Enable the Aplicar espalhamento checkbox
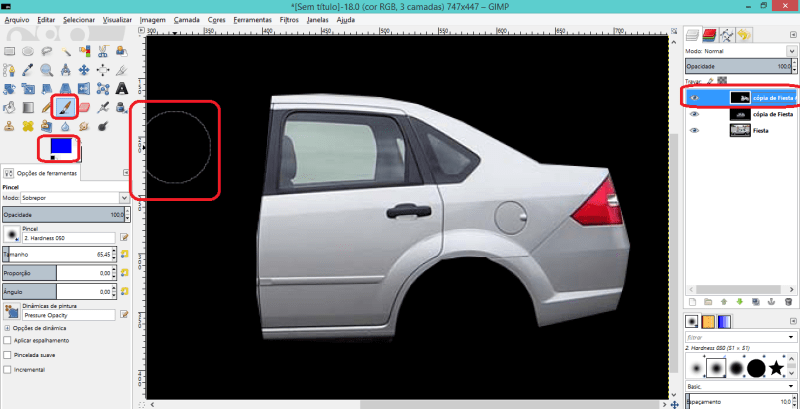The width and height of the screenshot is (800, 409). [8, 341]
